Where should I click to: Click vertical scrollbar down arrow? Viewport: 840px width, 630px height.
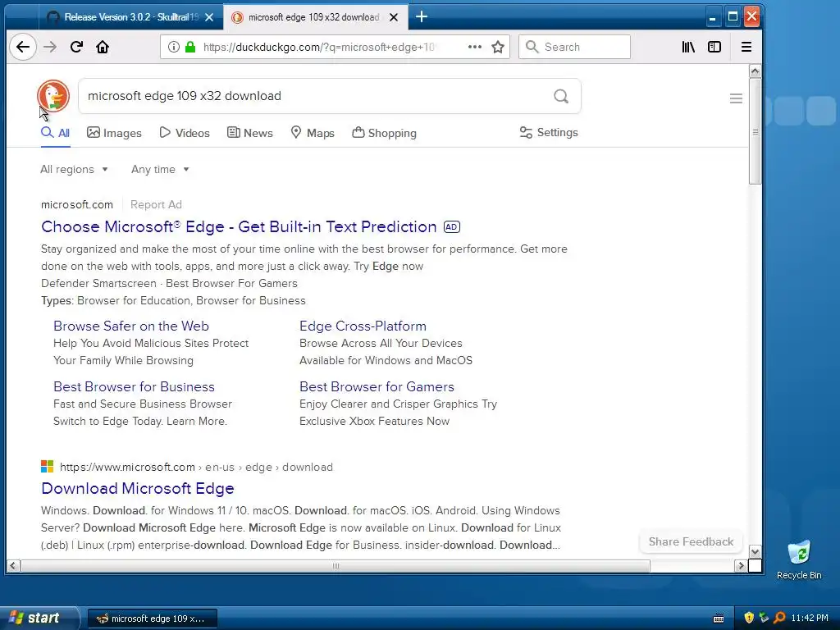click(x=755, y=552)
